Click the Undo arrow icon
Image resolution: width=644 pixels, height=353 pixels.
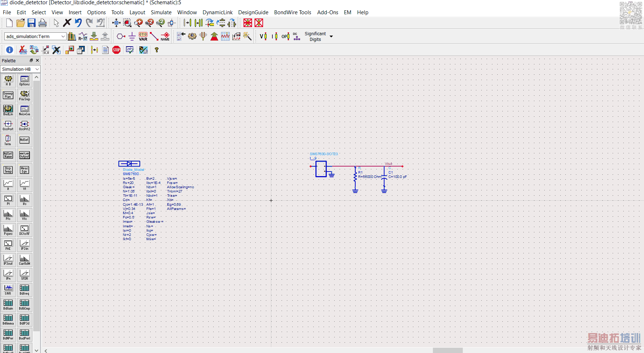coord(78,23)
